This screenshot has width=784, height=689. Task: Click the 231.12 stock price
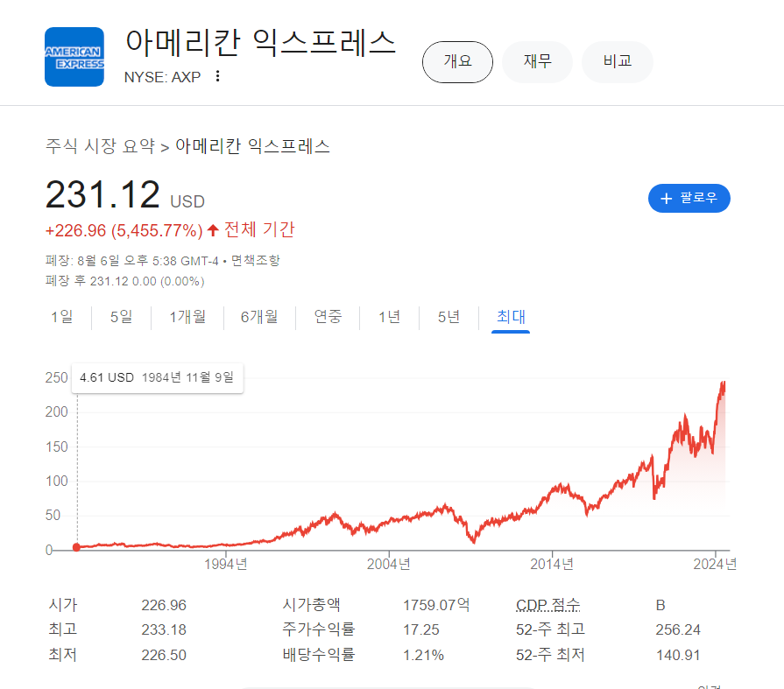click(x=102, y=195)
